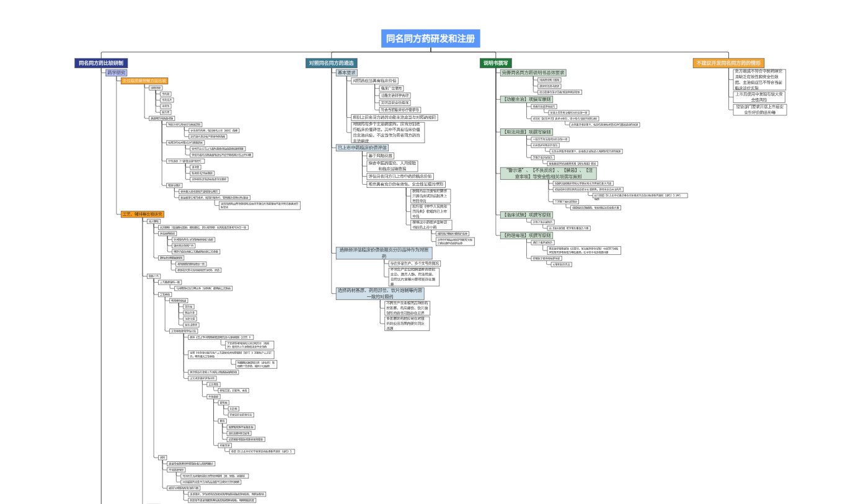Select 【临床试验】项撰写原则 node

coord(526,214)
